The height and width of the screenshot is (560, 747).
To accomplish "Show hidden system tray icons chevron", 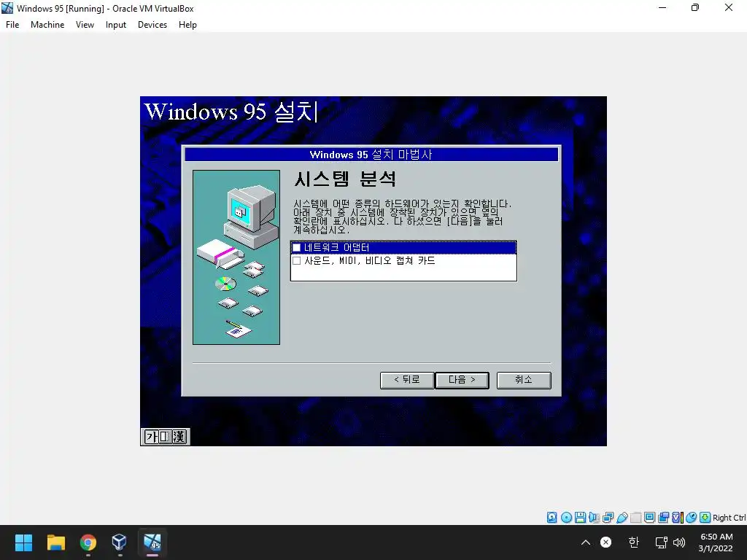I will coord(586,542).
